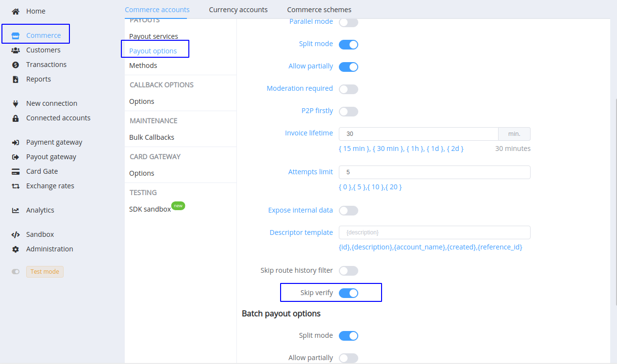Insert the {created} descriptor placeholder
Screen dimensions: 617x364
click(x=461, y=247)
